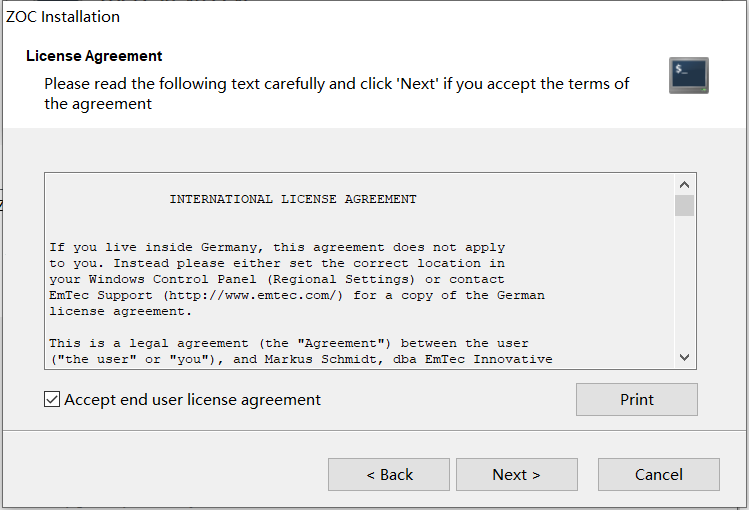
Task: Click 'Windows Control Panel' in license text
Action: pos(172,279)
